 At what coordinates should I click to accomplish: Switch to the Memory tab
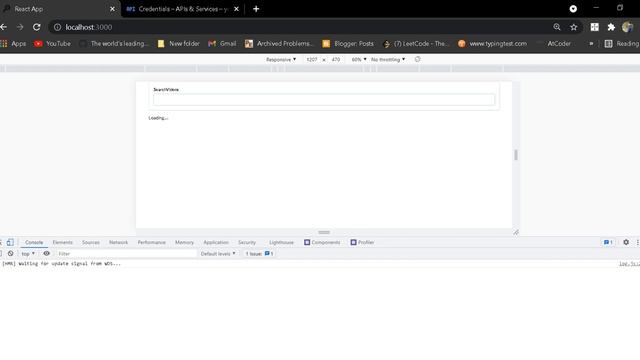184,242
